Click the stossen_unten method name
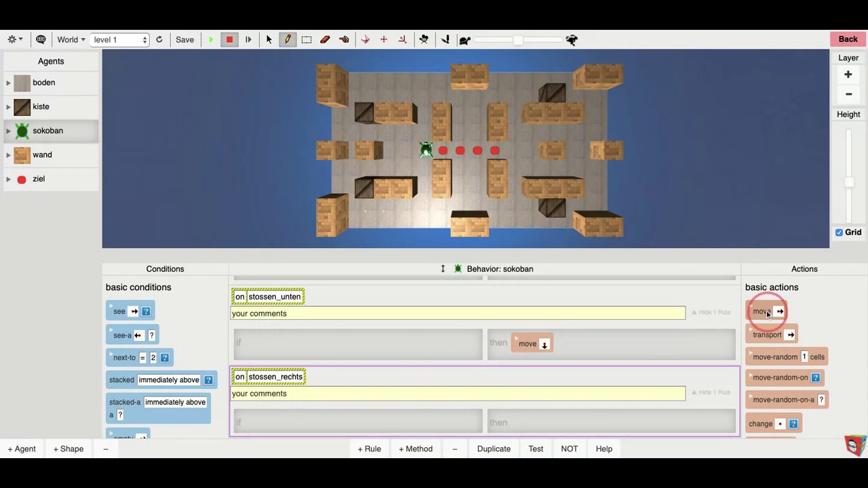Screen dimensions: 868x488 point(275,297)
